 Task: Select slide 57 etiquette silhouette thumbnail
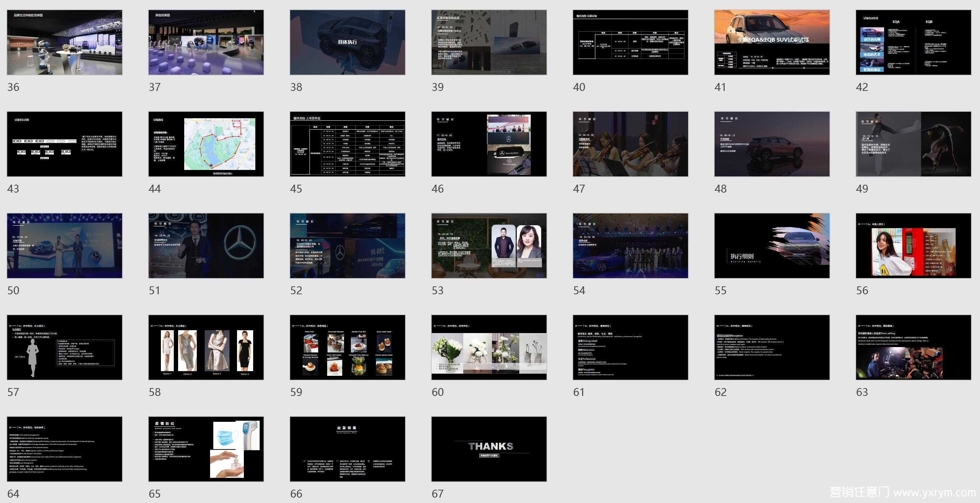65,347
